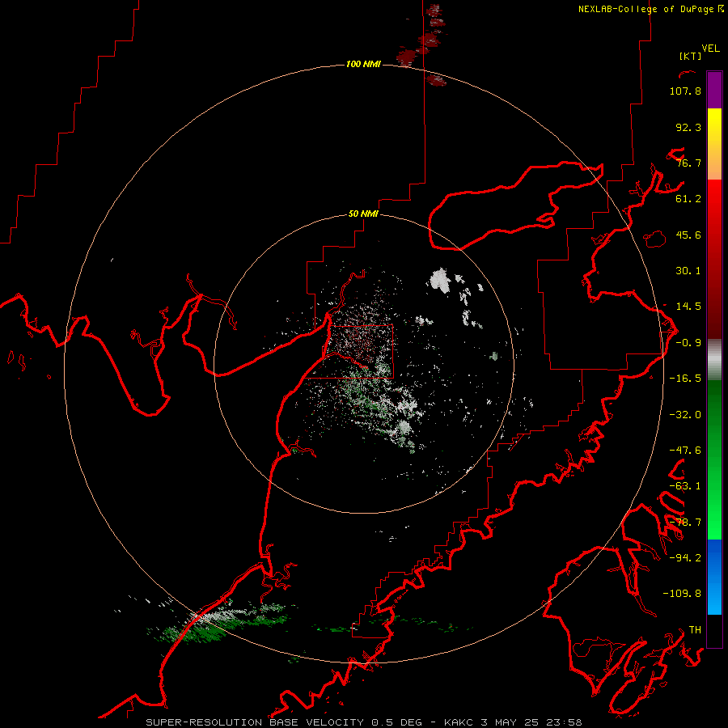Click the [KT] units label

pos(690,56)
